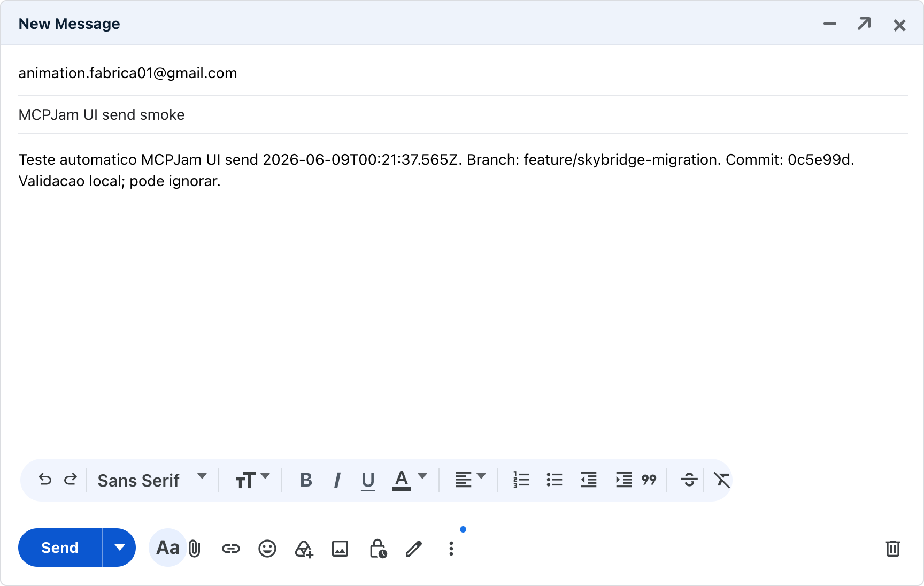This screenshot has width=924, height=586.
Task: Increase the indent level
Action: coord(623,480)
